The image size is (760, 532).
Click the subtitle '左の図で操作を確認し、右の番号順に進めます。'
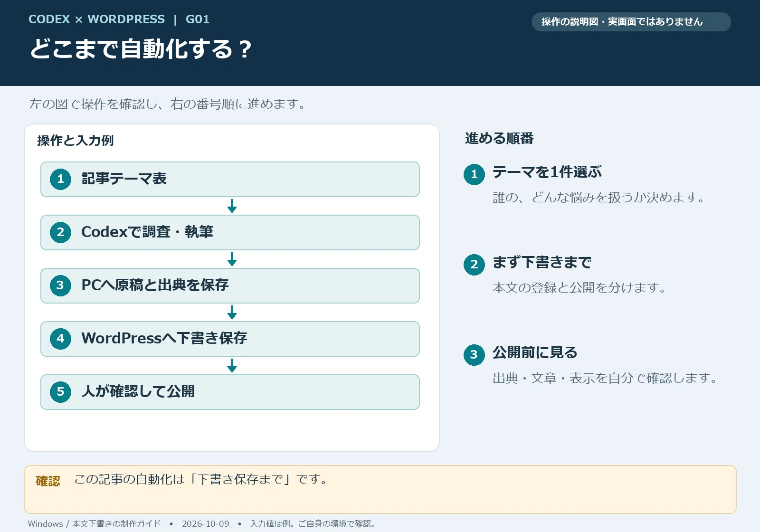point(169,104)
